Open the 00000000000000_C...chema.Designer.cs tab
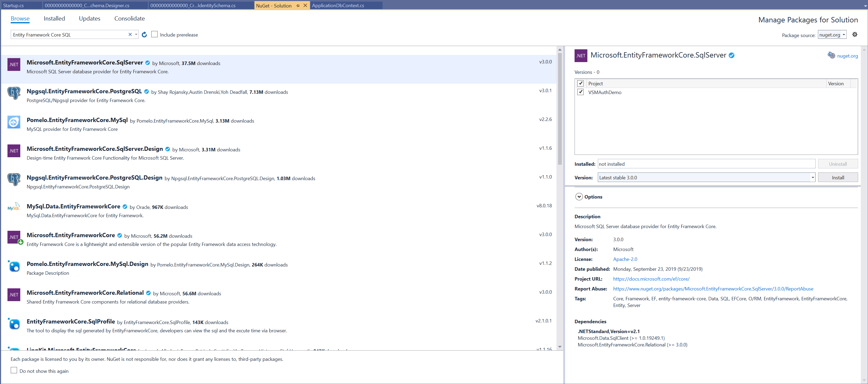868x384 pixels. [95, 5]
